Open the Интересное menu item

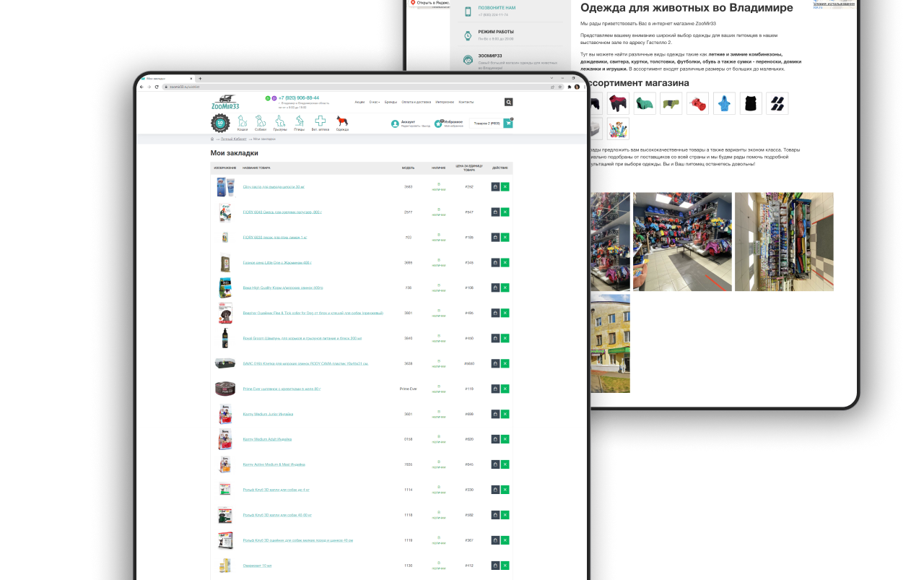[445, 102]
